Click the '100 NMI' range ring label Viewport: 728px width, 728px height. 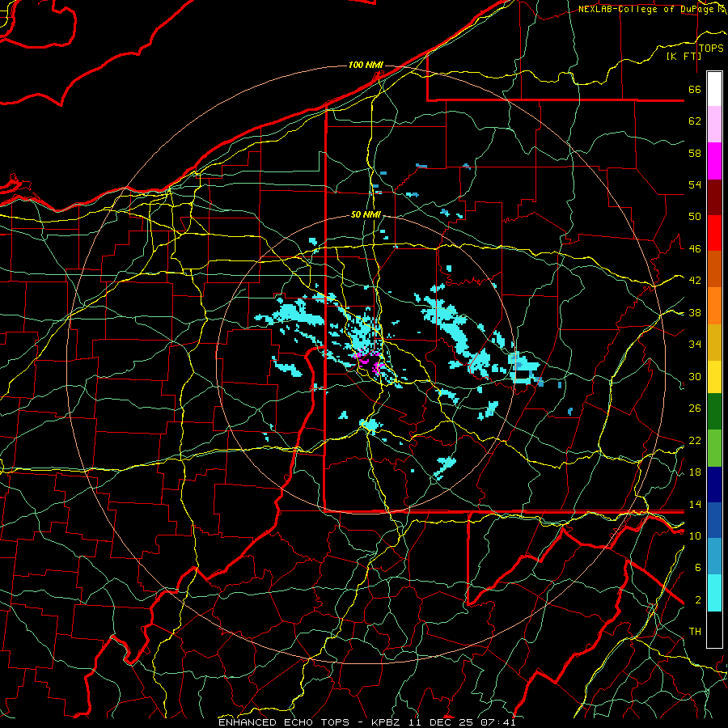pos(366,65)
